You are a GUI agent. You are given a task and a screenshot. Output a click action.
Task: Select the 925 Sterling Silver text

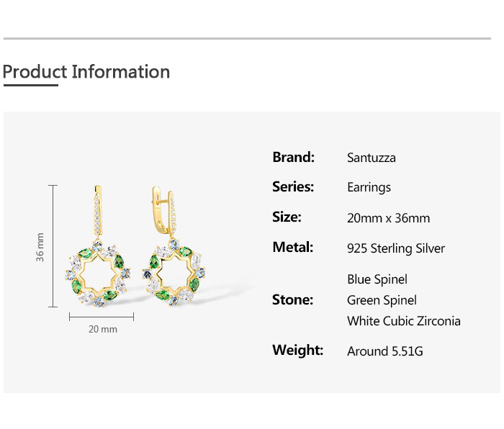(x=396, y=248)
